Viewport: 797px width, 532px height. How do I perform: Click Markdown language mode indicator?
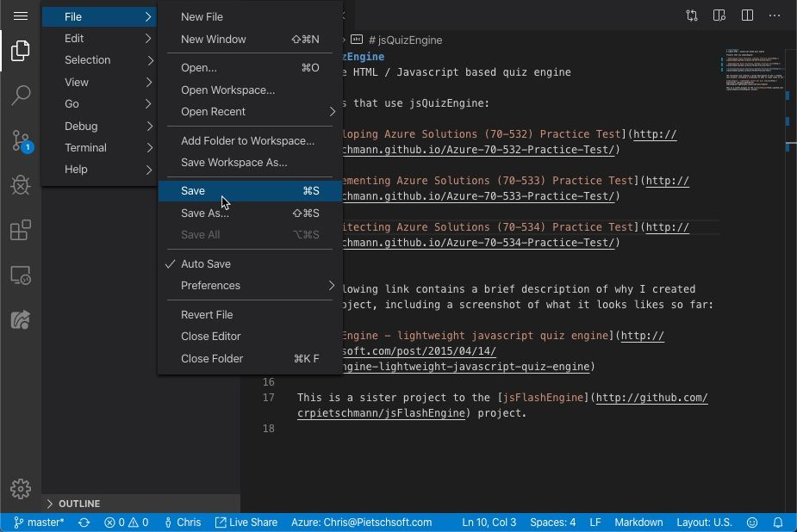tap(638, 523)
